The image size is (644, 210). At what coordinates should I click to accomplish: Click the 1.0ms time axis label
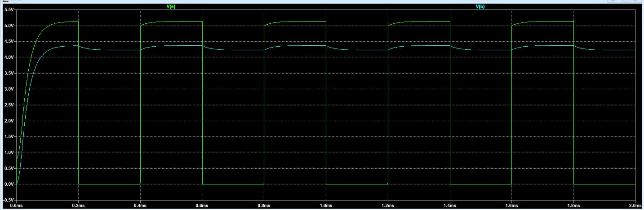click(326, 206)
